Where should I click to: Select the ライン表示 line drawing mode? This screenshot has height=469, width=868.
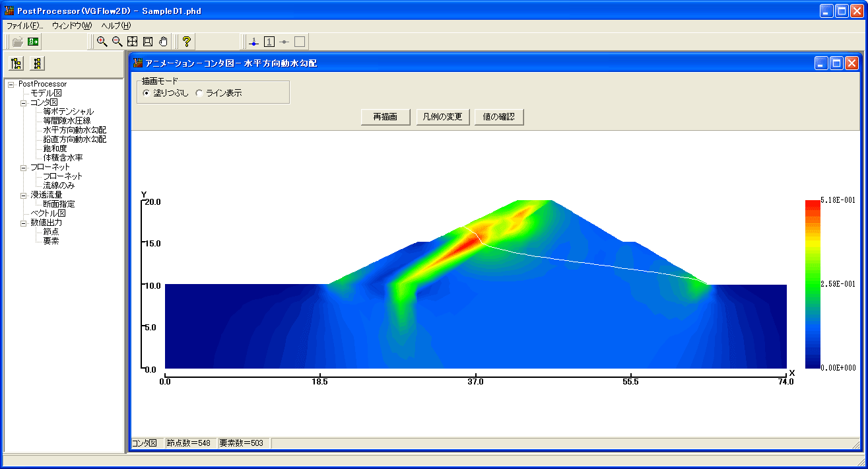(219, 93)
